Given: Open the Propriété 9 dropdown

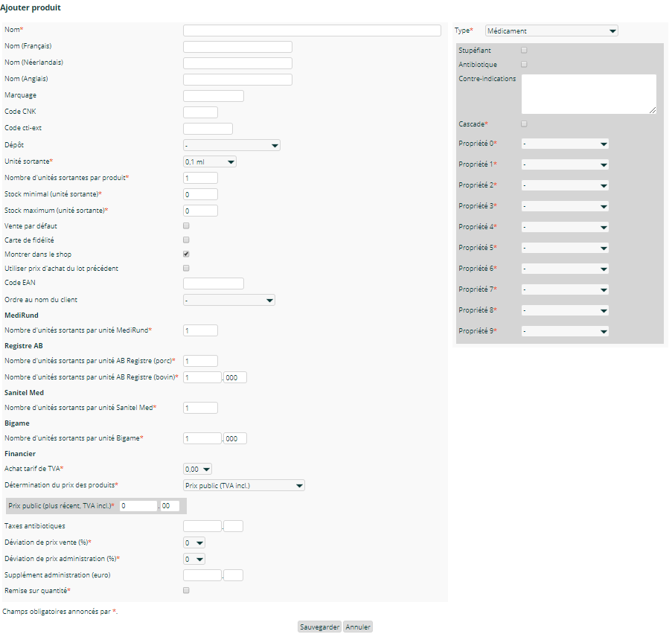Looking at the screenshot, I should point(565,331).
